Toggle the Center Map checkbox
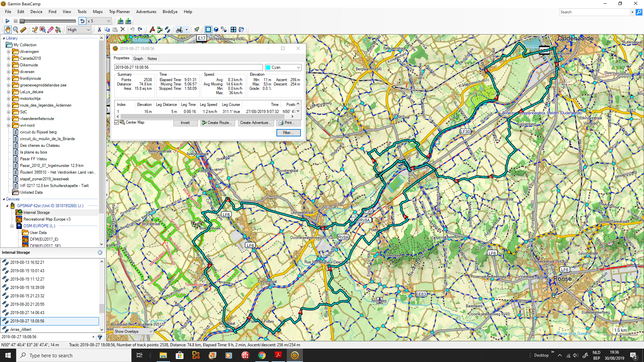The width and height of the screenshot is (644, 362). [116, 123]
